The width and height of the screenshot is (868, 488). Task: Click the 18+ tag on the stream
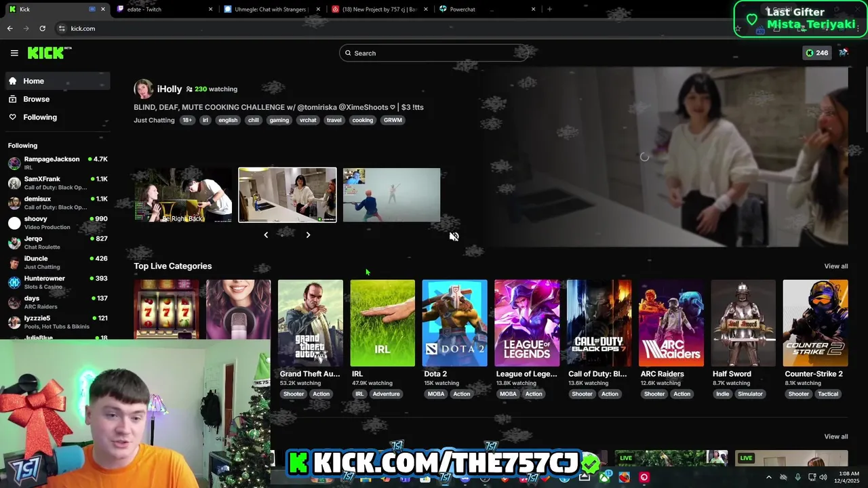point(187,120)
